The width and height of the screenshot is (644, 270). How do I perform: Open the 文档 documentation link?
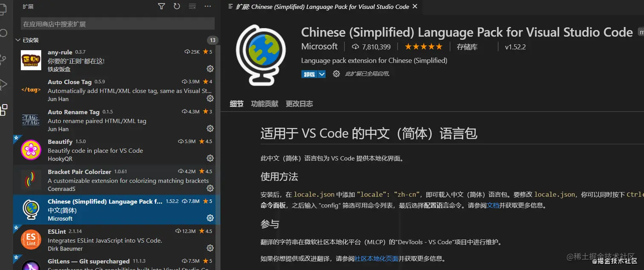(493, 205)
